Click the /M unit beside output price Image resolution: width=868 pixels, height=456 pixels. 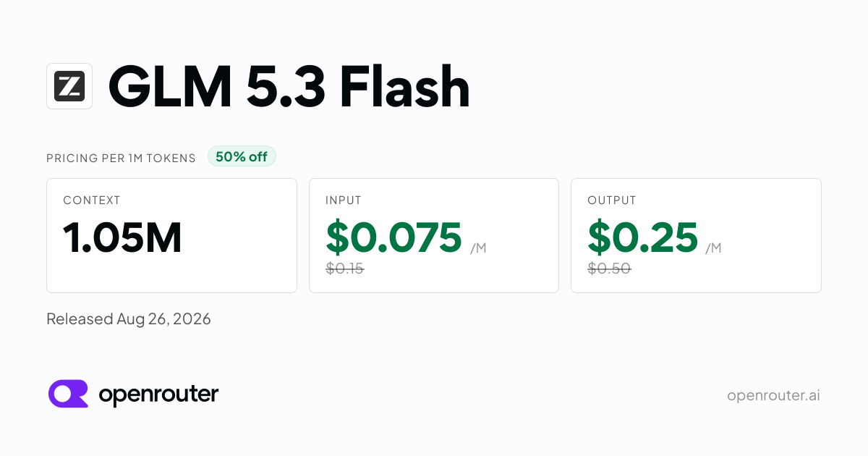tap(713, 248)
